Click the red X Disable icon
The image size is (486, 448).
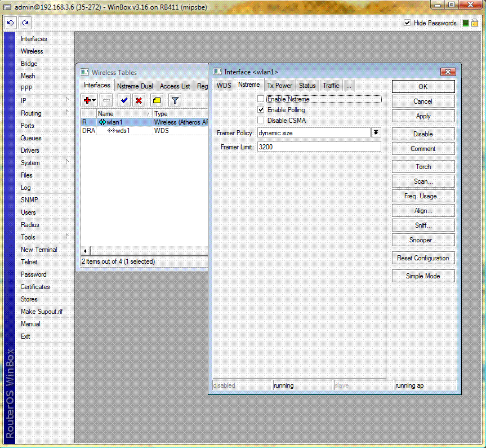[x=139, y=100]
